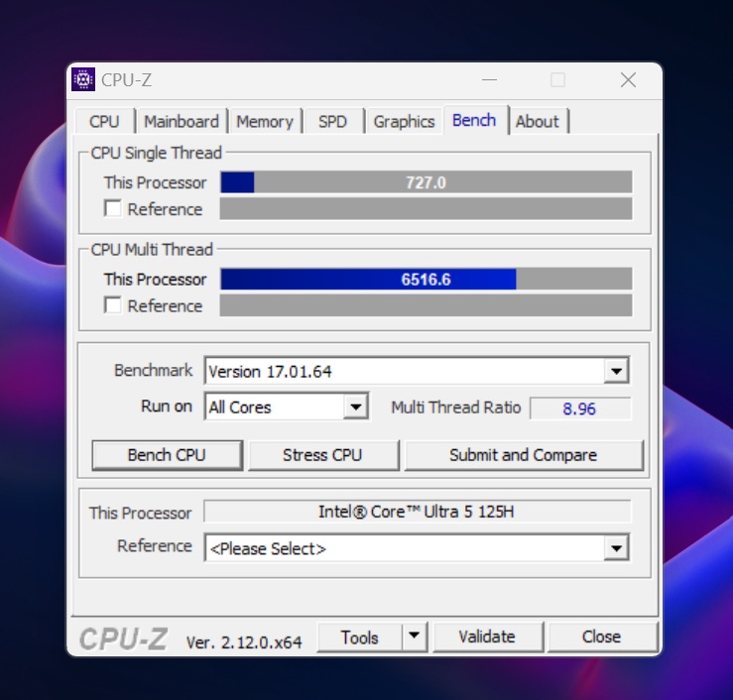Image resolution: width=733 pixels, height=700 pixels.
Task: Click the multi thread 6516.6 score bar
Action: pyautogui.click(x=427, y=279)
